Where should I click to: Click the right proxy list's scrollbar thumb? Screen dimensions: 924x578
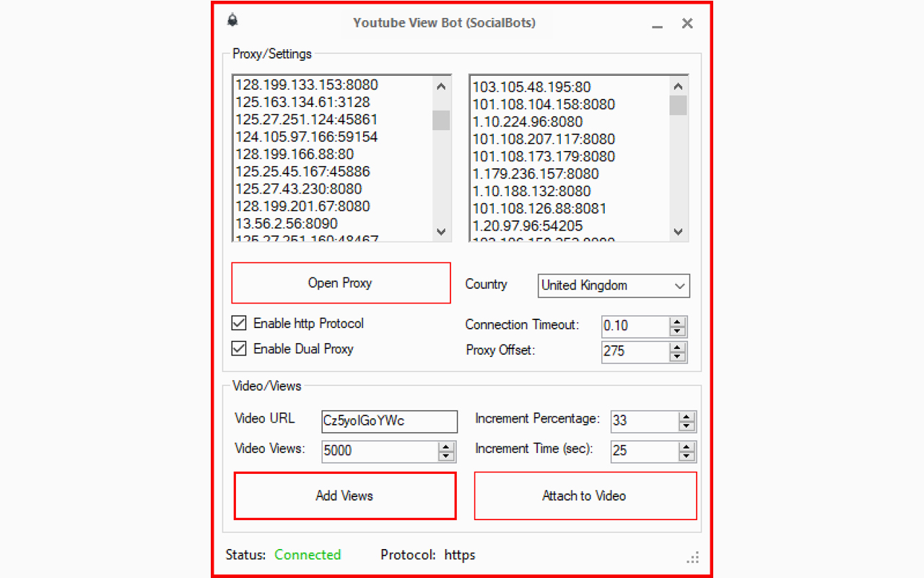678,105
